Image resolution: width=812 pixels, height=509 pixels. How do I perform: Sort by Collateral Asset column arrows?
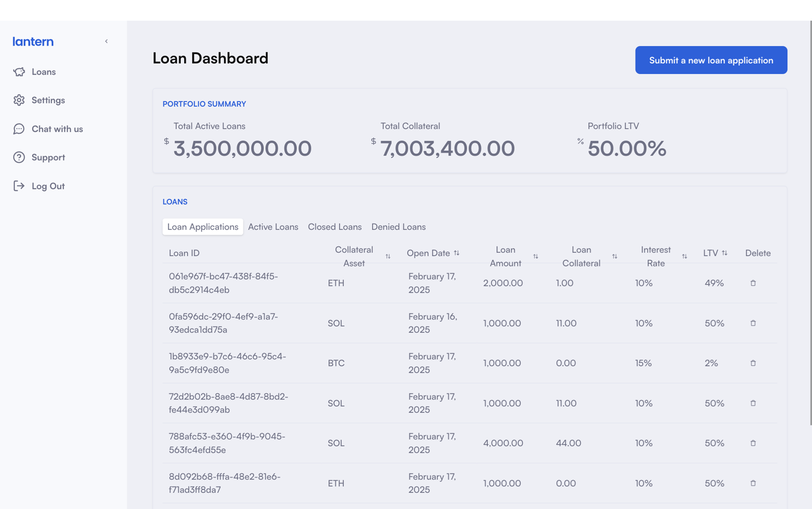388,256
